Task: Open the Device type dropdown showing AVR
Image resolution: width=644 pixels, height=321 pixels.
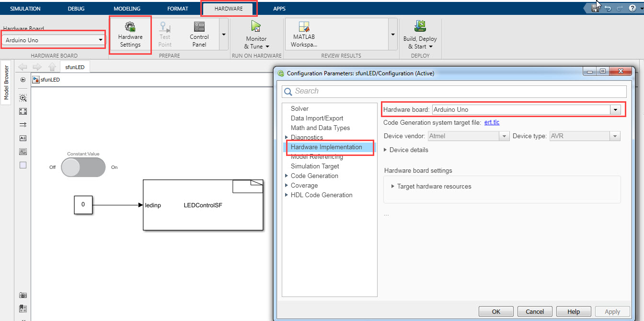Action: point(615,136)
